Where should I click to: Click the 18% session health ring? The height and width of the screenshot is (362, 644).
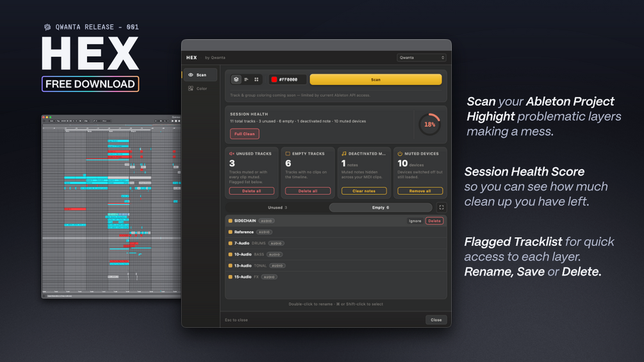429,124
